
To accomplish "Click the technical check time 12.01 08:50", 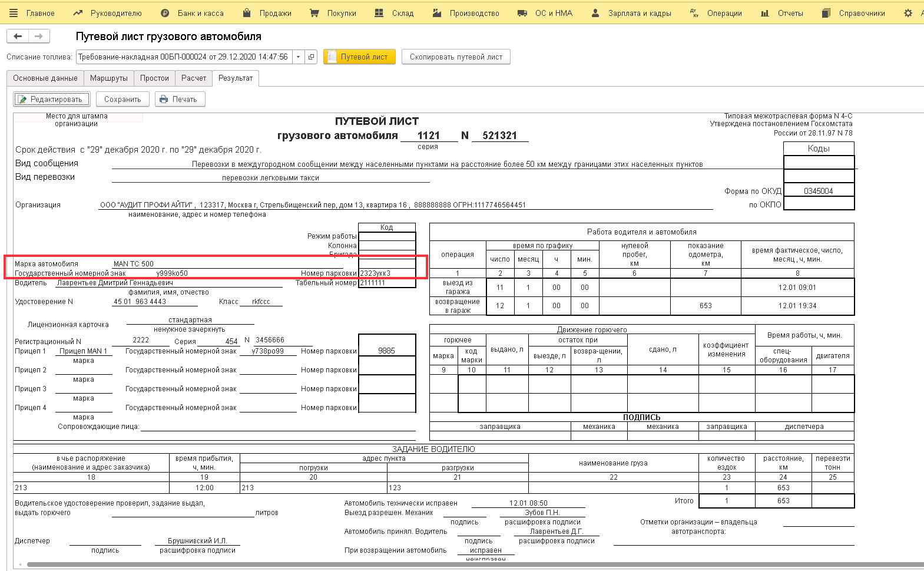I will click(528, 503).
